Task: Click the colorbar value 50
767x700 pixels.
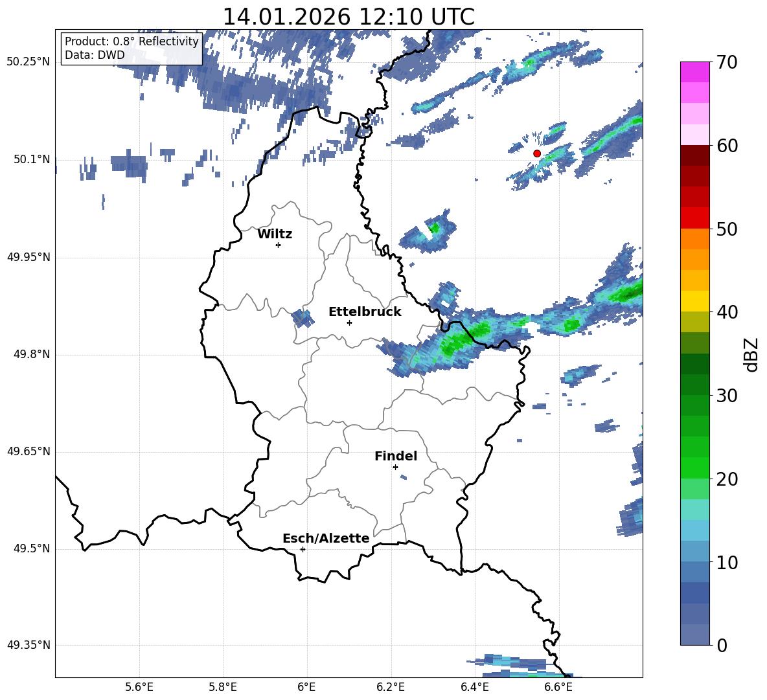Action: click(x=727, y=229)
